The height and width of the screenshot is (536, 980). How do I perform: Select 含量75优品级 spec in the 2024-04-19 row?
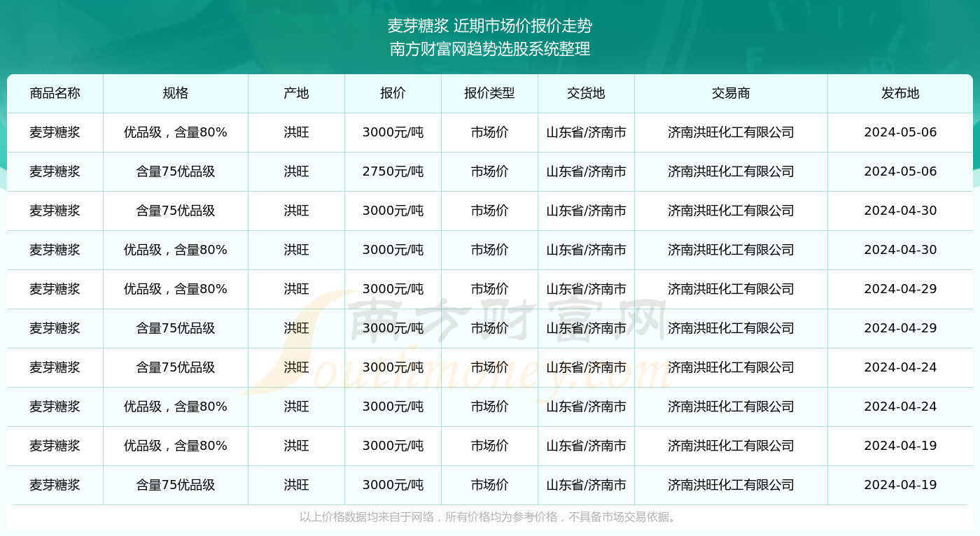point(176,485)
